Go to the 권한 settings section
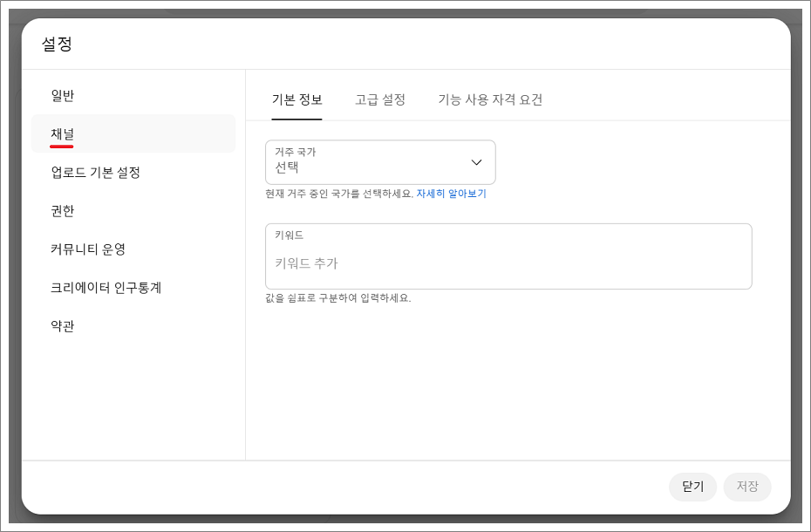This screenshot has width=811, height=532. 133,210
